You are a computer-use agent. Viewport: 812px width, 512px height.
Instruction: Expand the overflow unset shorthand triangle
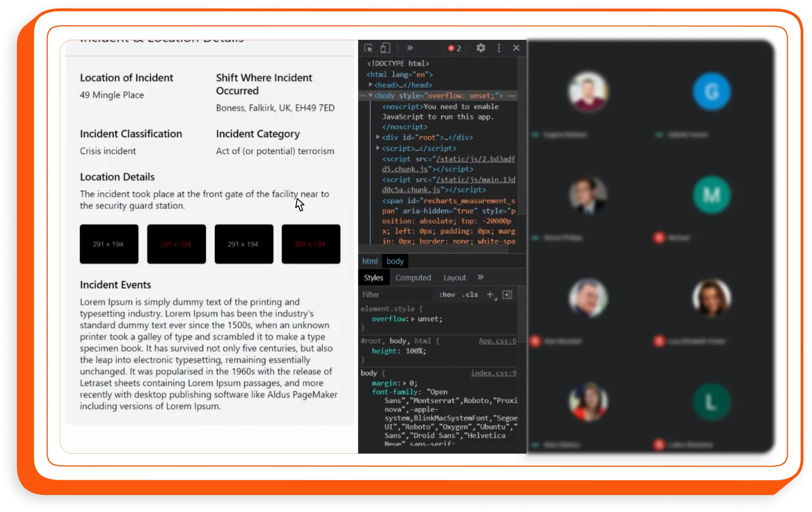click(x=413, y=319)
